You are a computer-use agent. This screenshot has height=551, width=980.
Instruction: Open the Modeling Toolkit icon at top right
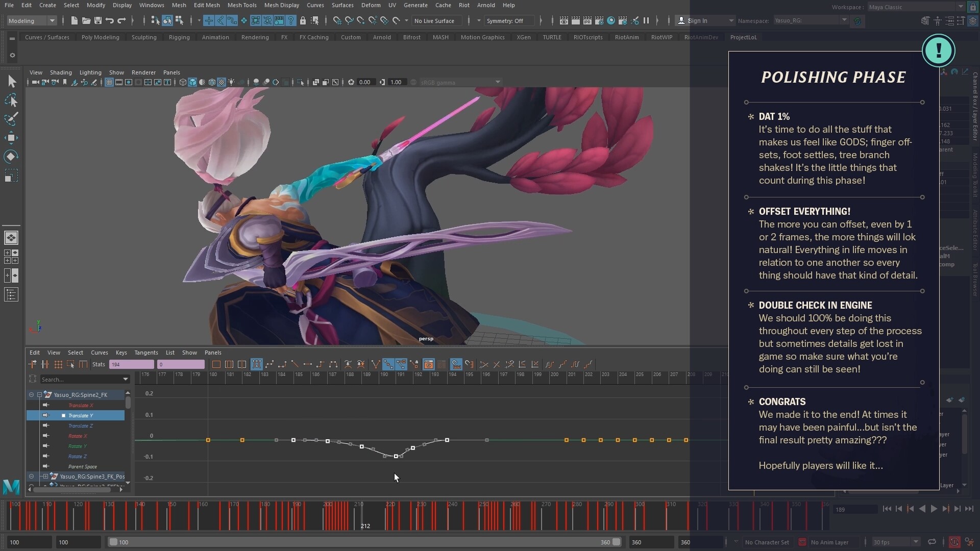(x=925, y=21)
